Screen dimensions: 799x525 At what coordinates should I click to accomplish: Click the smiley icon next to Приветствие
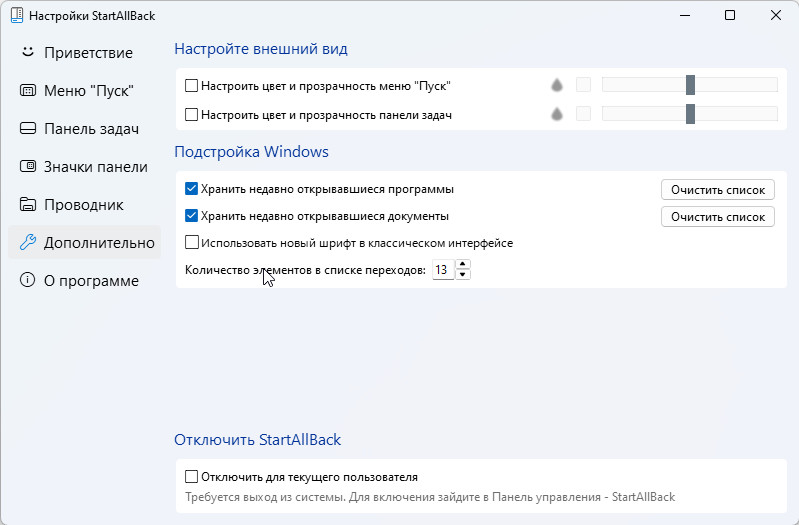(28, 51)
